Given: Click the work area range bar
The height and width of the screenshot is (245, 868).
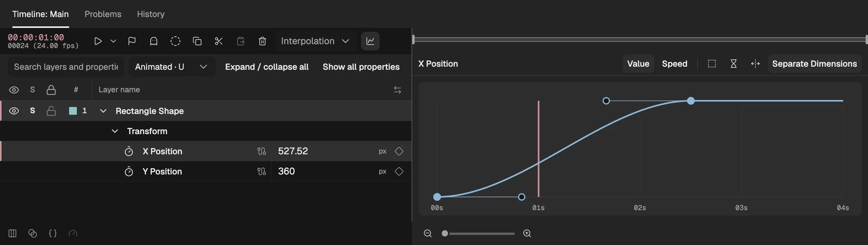Looking at the screenshot, I should pos(640,39).
